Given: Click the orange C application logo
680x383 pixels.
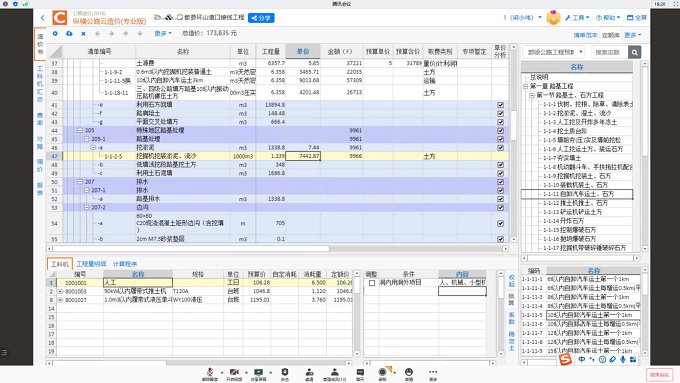Looking at the screenshot, I should (x=60, y=18).
